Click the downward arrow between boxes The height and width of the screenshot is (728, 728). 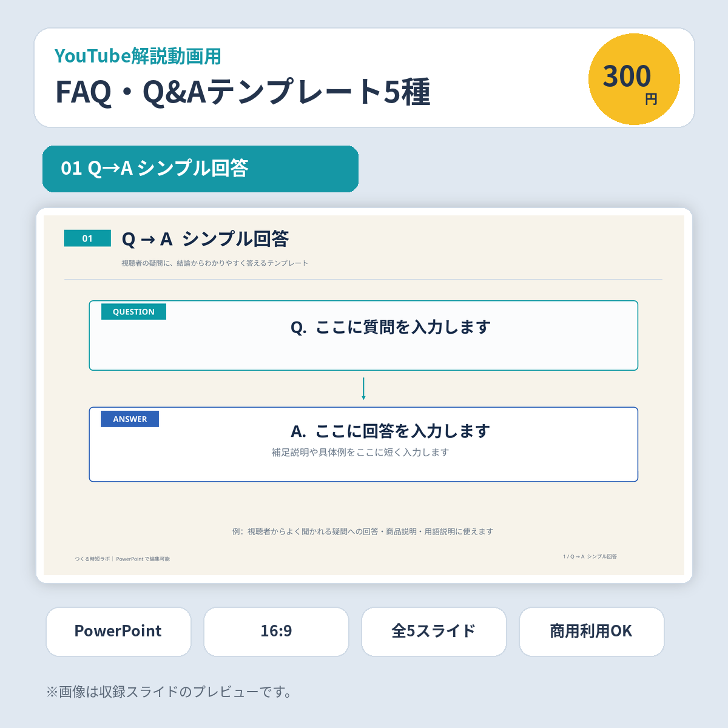point(363,389)
